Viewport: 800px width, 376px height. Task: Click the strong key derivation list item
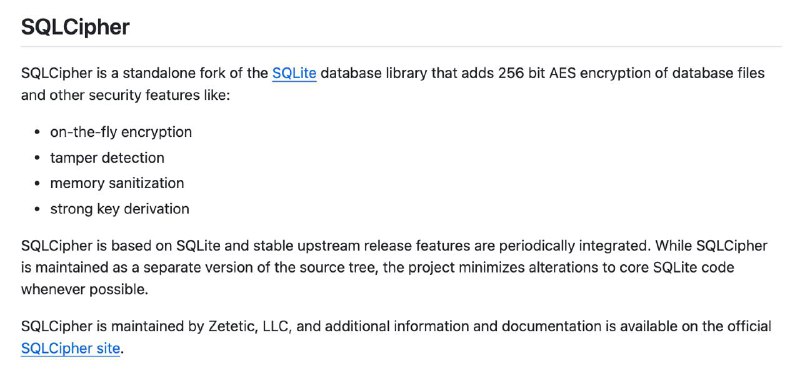[x=119, y=209]
